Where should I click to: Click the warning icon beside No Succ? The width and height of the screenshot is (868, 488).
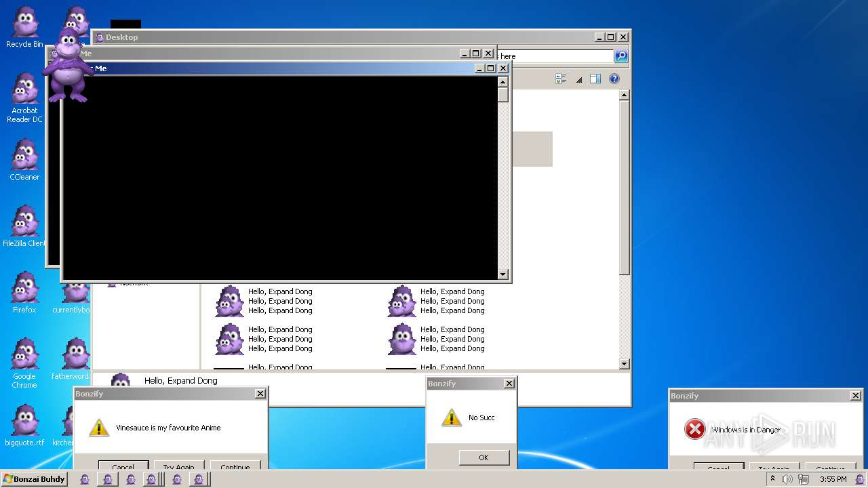[x=452, y=418]
